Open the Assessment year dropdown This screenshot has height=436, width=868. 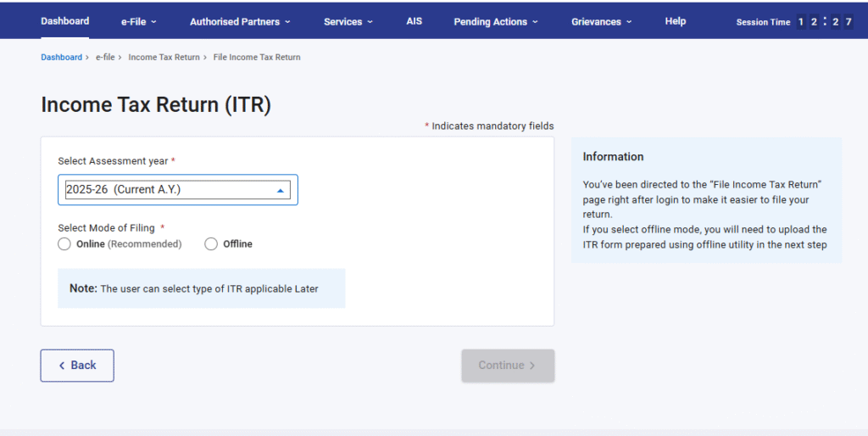point(177,190)
